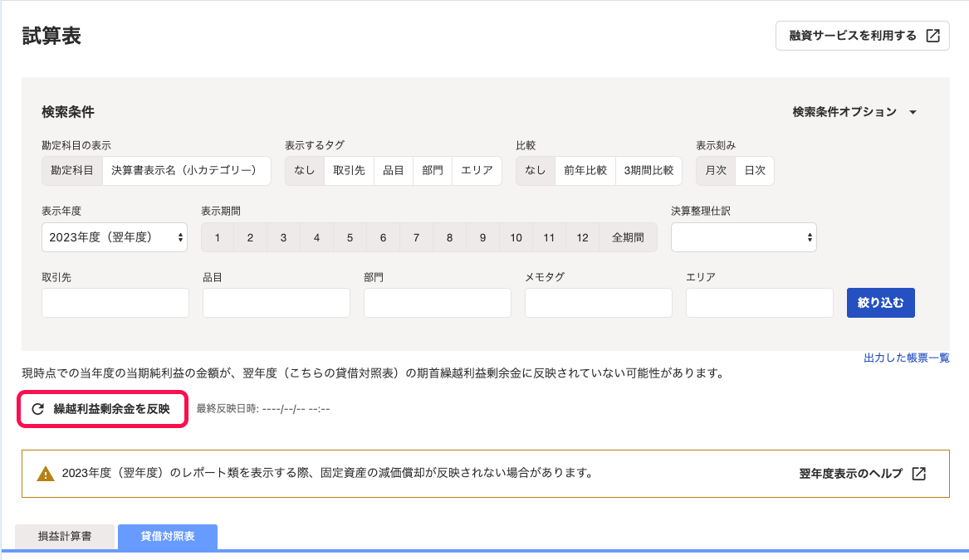Viewport: 969px width, 560px height.
Task: Click the 最終反映日時 timestamp text
Action: pyautogui.click(x=263, y=409)
